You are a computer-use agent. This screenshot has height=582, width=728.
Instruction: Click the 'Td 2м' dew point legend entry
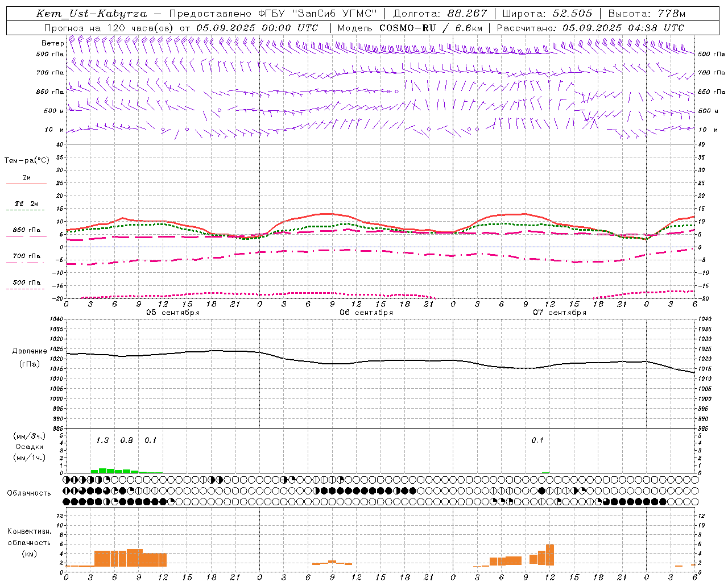27,203
